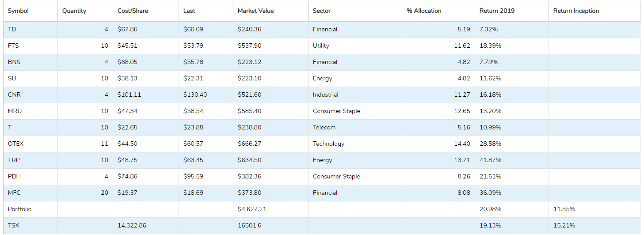The height and width of the screenshot is (235, 644).
Task: Click the 15.21% TSX inception return
Action: pos(564,226)
